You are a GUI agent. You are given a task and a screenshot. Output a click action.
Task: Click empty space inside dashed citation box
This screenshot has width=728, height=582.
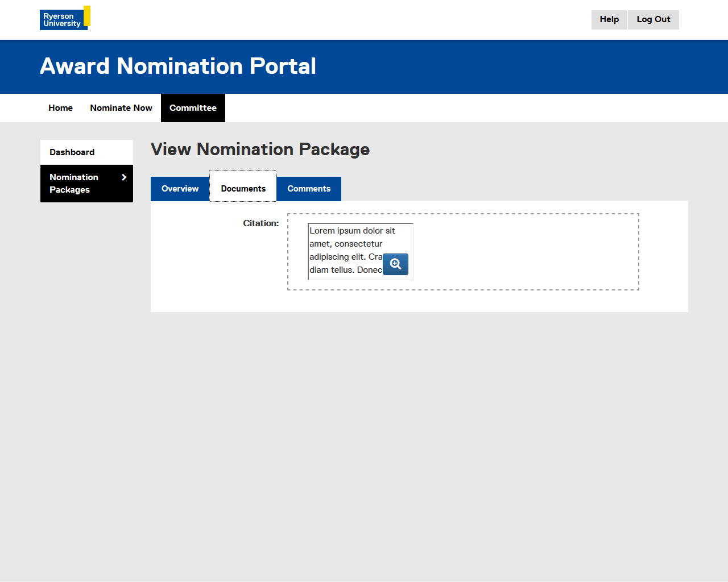pos(523,252)
